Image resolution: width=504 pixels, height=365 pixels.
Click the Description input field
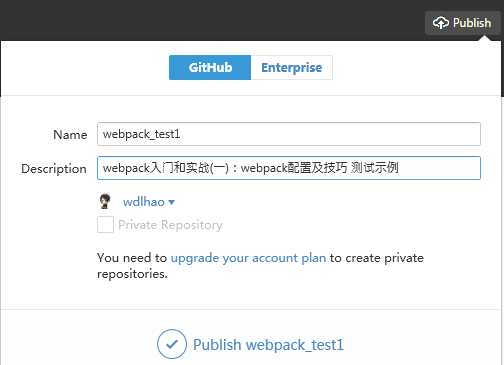tap(289, 168)
